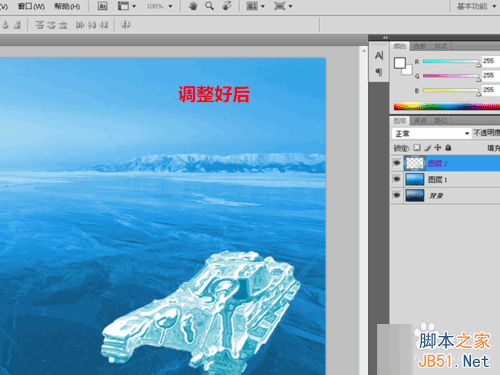Collapse panels with the double-arrow icon
This screenshot has width=500, height=375.
[x=385, y=37]
